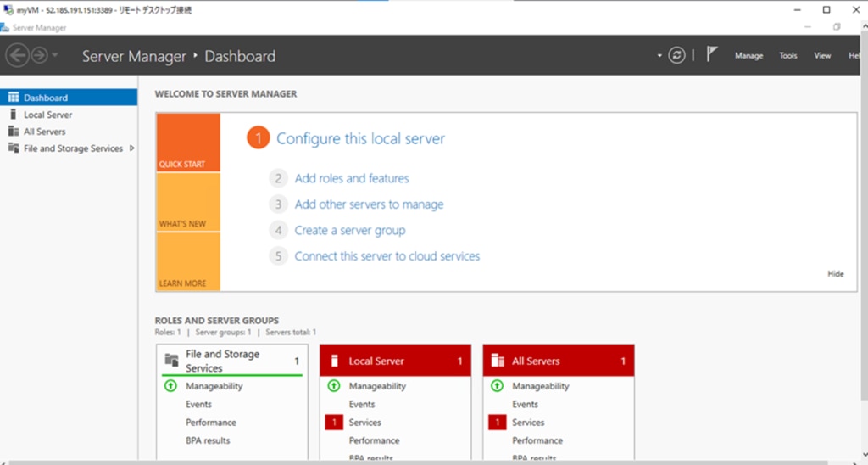
Task: Click Manageability in File and Storage tile
Action: click(214, 386)
